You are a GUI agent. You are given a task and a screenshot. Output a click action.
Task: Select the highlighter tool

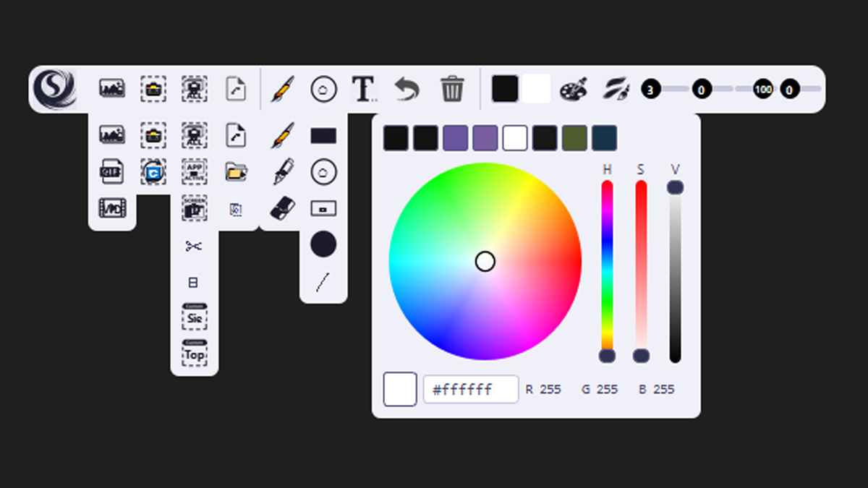point(282,174)
